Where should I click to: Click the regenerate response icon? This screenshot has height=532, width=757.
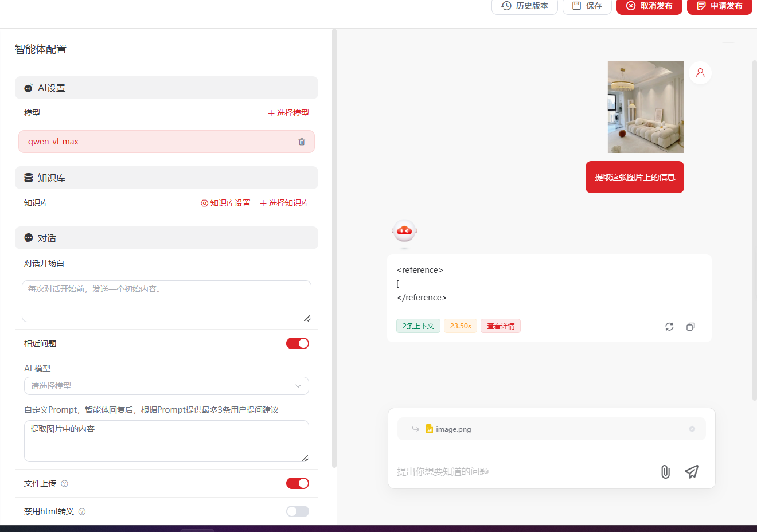[669, 327]
